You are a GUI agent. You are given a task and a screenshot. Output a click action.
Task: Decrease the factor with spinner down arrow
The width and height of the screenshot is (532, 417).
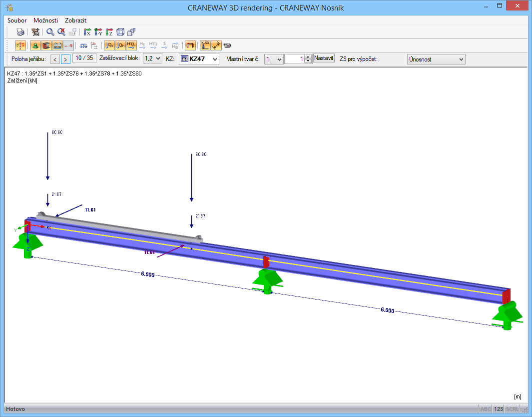click(x=308, y=61)
